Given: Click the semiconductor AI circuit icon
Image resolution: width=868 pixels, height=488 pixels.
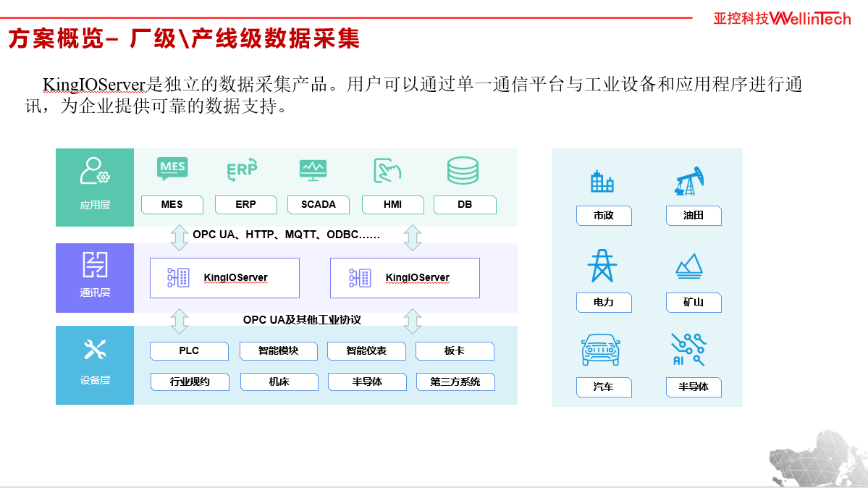Looking at the screenshot, I should point(688,350).
